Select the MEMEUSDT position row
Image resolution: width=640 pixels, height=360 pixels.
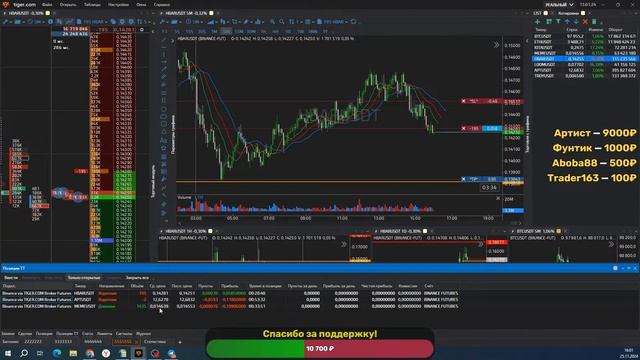(x=230, y=306)
